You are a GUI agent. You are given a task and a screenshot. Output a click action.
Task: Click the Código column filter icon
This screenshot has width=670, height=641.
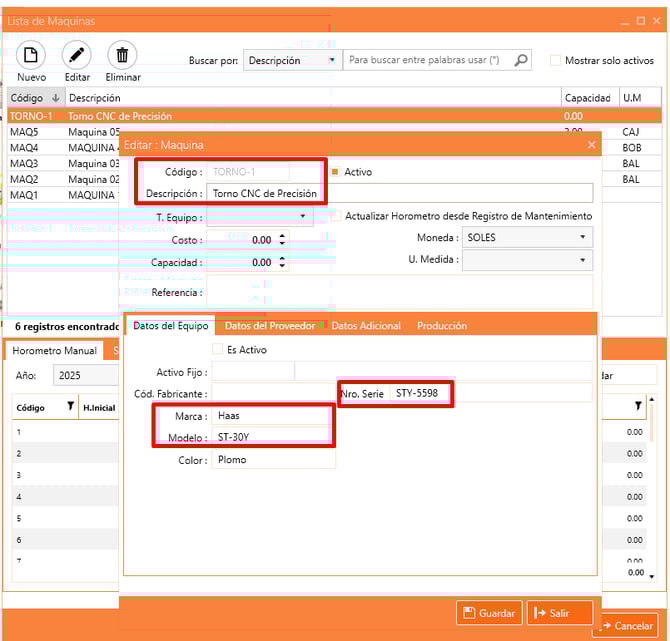[x=70, y=407]
